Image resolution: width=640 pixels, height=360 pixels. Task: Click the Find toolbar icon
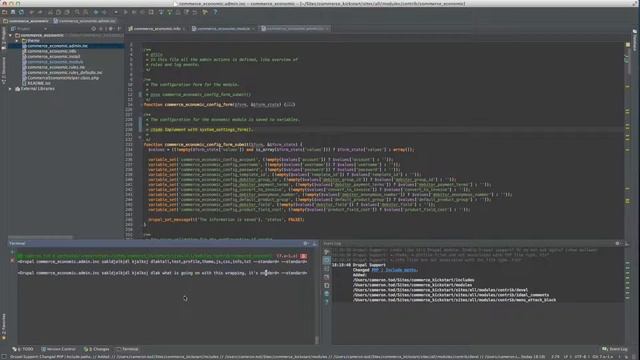[77, 12]
